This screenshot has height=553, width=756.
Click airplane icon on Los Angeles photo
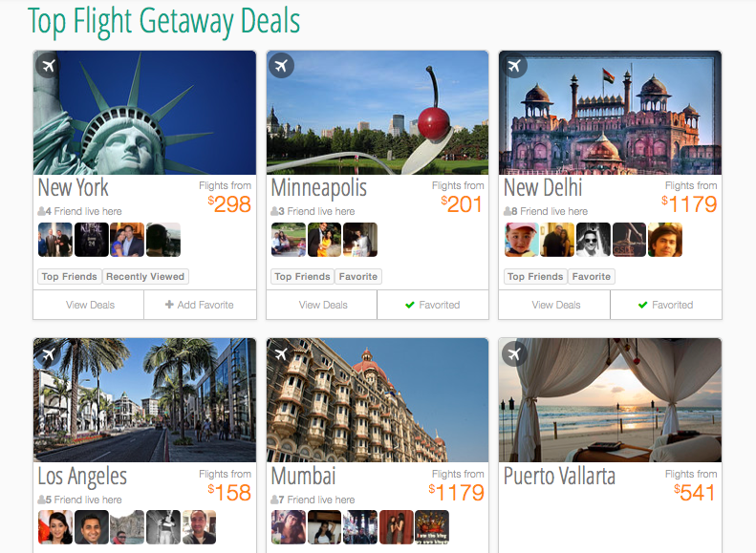tap(48, 354)
